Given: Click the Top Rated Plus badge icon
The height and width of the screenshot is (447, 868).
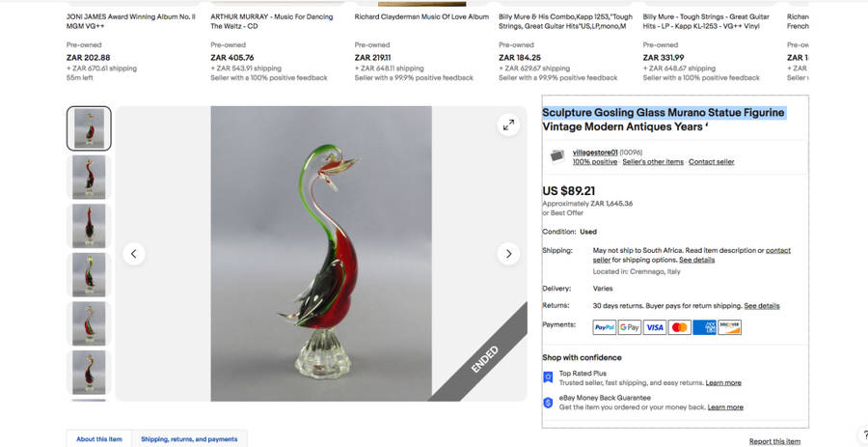Looking at the screenshot, I should (548, 377).
